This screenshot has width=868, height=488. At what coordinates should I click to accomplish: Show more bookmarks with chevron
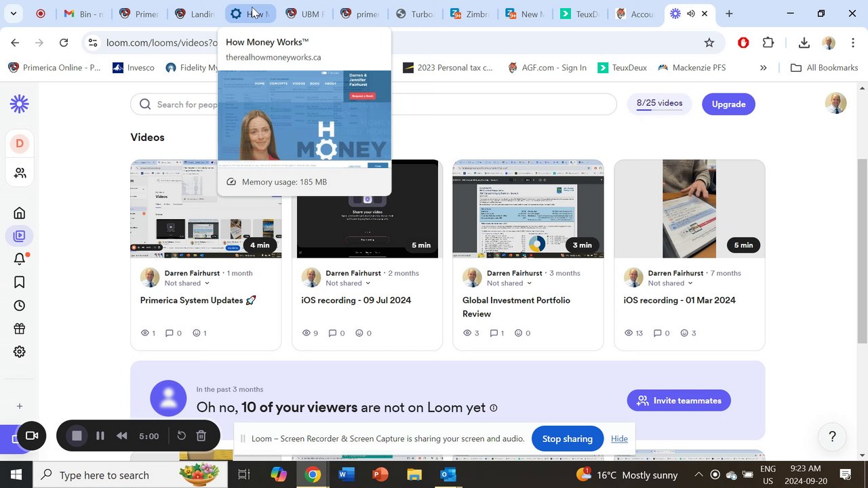(764, 68)
